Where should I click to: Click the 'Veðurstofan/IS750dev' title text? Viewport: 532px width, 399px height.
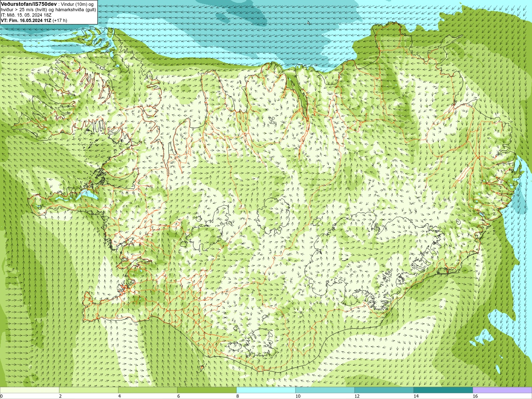click(29, 4)
